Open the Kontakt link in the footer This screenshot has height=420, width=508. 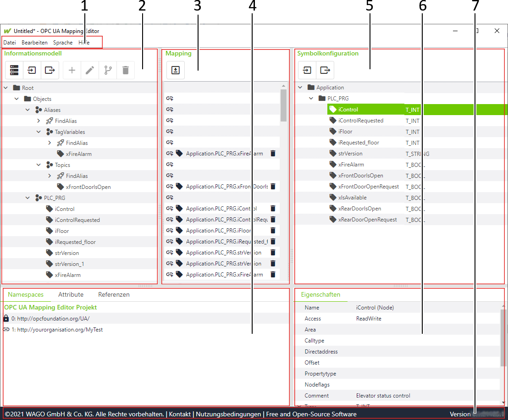(180, 414)
